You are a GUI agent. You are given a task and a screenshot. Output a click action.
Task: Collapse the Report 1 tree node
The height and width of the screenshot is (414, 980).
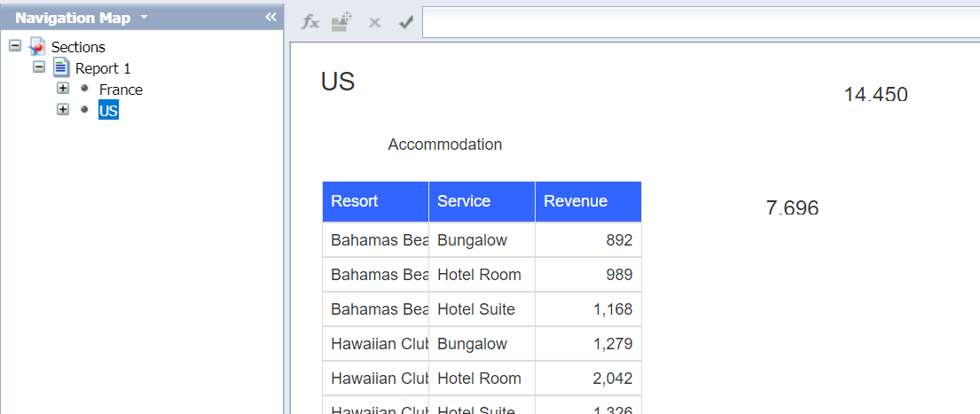tap(39, 67)
